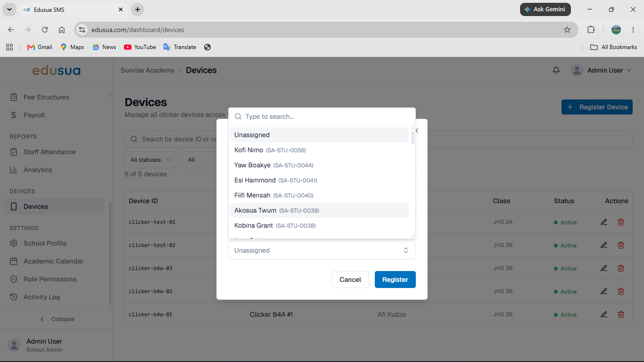Click the Register button in dialog
This screenshot has width=644, height=362.
(395, 280)
